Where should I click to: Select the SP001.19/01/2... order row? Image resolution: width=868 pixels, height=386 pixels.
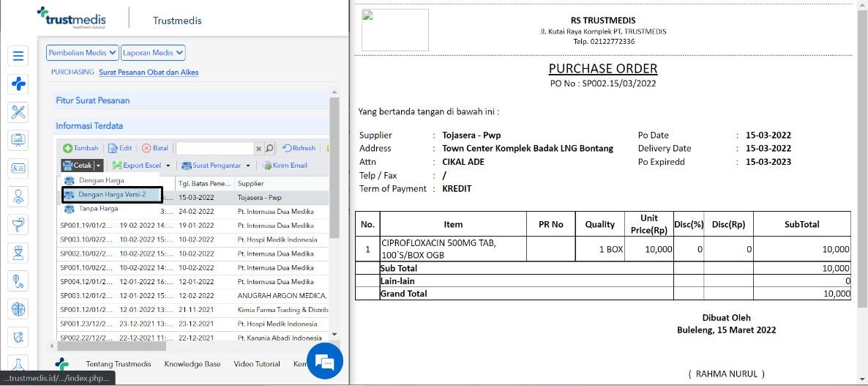tap(192, 226)
